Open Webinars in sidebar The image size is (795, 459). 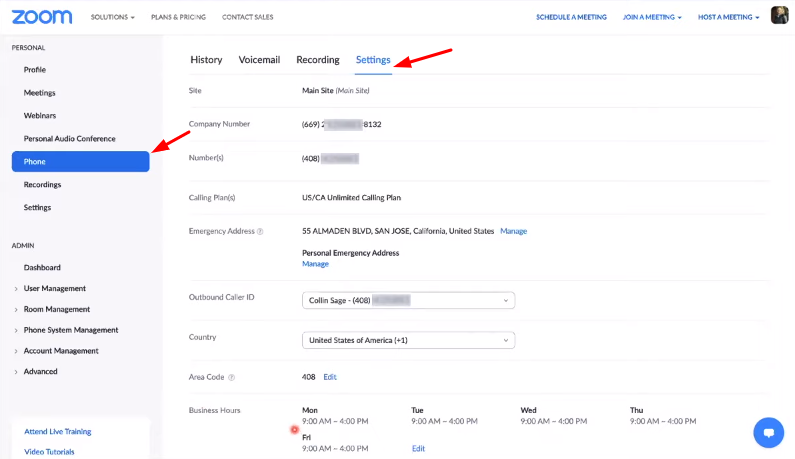tap(40, 116)
